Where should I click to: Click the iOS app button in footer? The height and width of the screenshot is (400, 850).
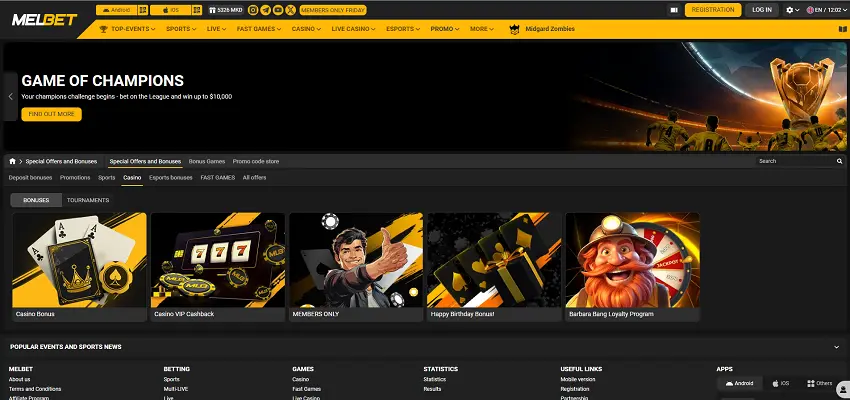point(781,383)
